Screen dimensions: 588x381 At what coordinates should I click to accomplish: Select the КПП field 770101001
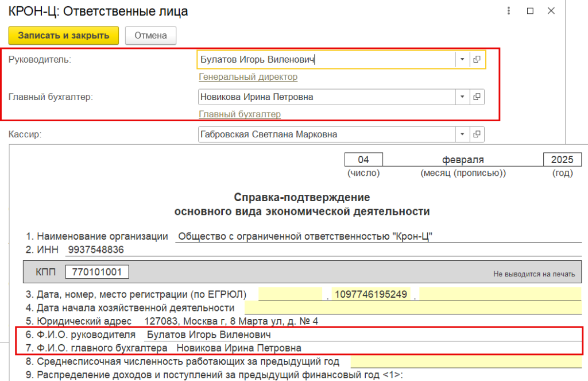[x=96, y=272]
